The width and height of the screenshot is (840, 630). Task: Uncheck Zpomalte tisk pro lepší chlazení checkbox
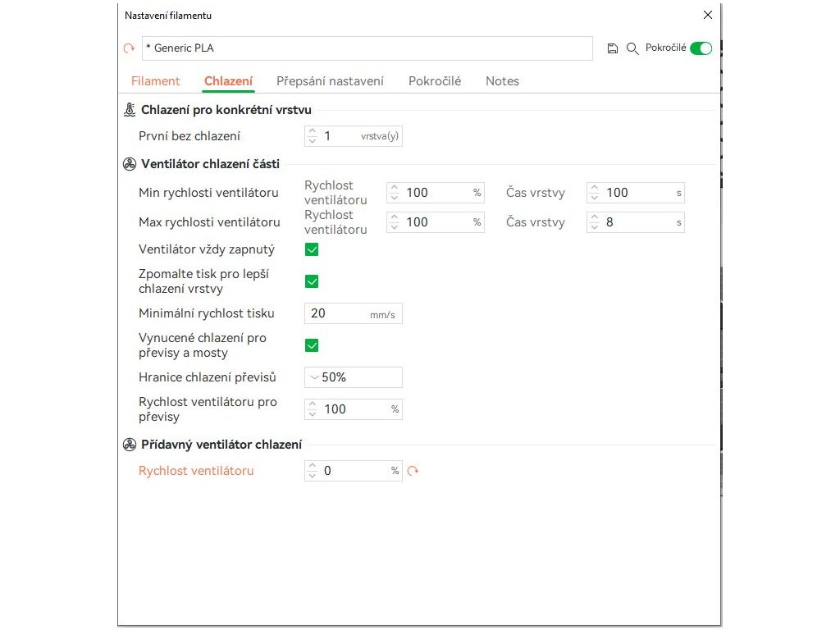click(312, 281)
